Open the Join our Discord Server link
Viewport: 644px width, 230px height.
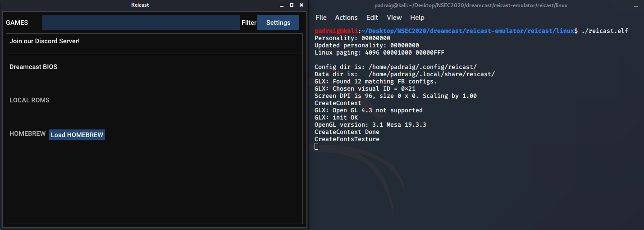[45, 41]
